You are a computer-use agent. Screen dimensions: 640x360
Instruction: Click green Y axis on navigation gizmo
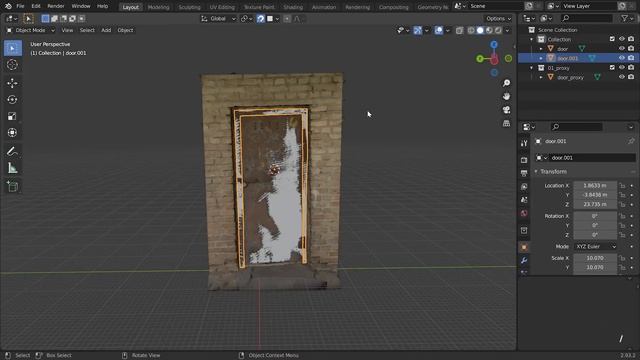[x=480, y=59]
